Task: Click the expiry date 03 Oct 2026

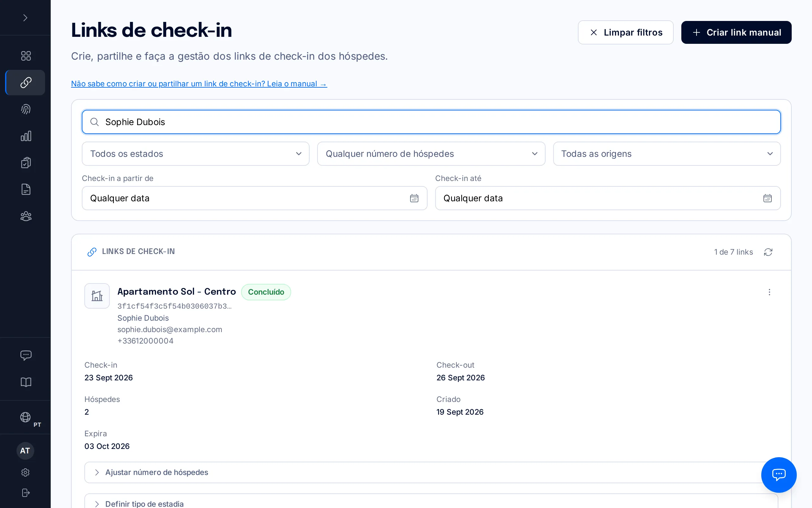Action: click(x=107, y=446)
